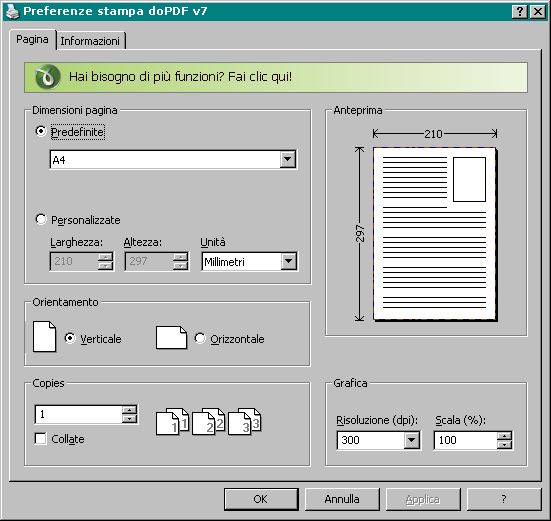Viewport: 551px width, 521px height.
Task: Select the Predefinite radio button
Action: pos(41,131)
